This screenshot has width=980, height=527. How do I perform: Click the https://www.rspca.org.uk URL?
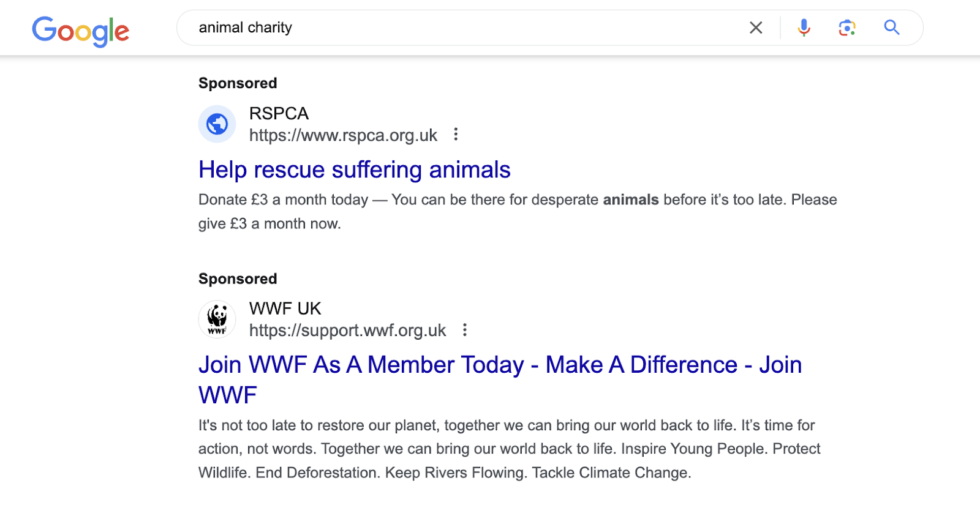(x=343, y=135)
